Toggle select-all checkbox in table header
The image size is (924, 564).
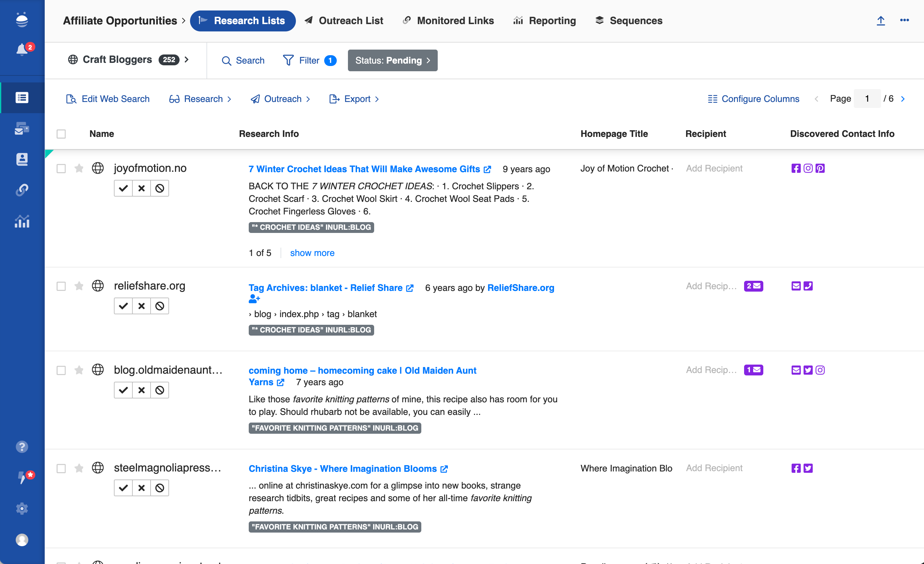61,134
